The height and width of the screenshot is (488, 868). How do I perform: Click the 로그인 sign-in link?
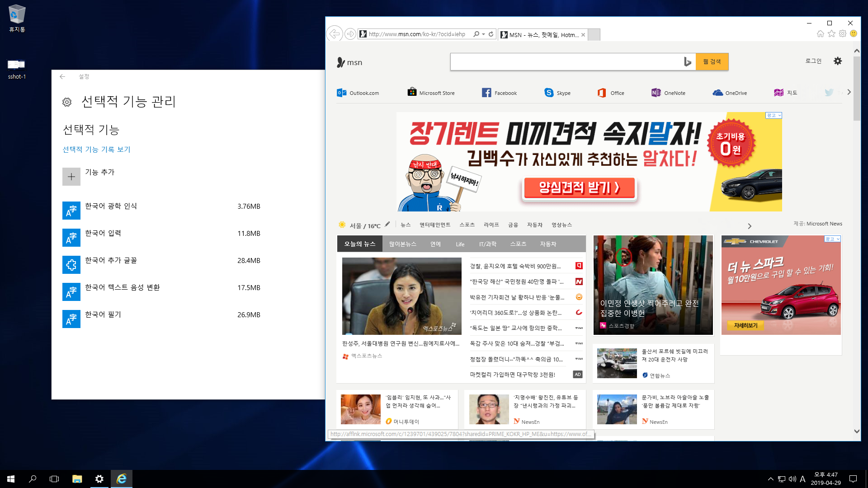point(813,61)
